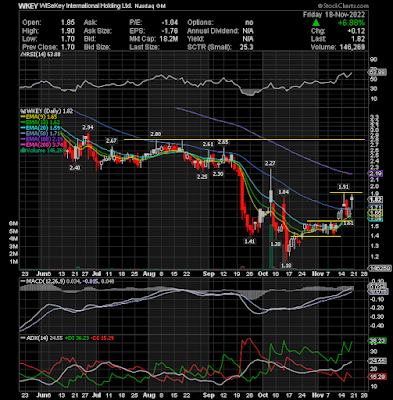393x400 pixels.
Task: Click the WKEY ticker symbol in header
Action: (29, 6)
